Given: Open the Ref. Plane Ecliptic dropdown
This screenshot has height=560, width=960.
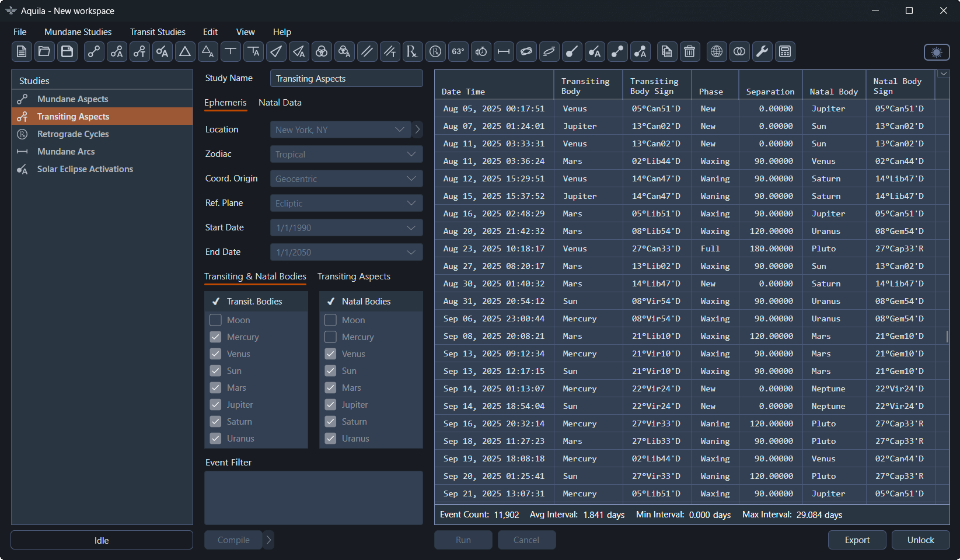Looking at the screenshot, I should point(346,203).
